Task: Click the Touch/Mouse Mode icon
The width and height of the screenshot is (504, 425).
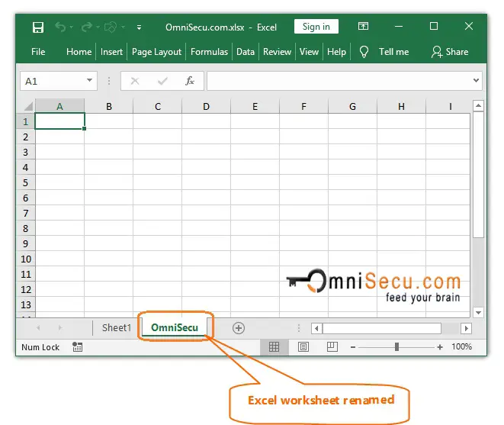Action: (x=111, y=27)
